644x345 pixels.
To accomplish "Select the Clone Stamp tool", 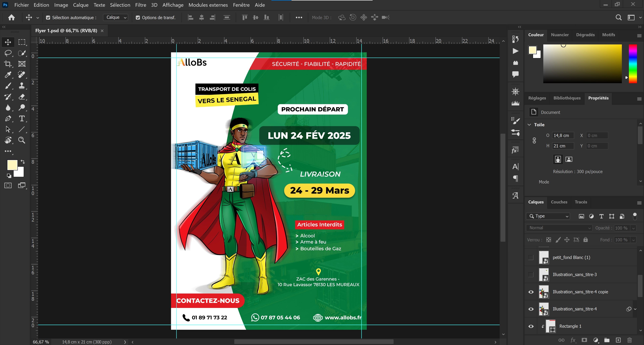I will [x=22, y=86].
